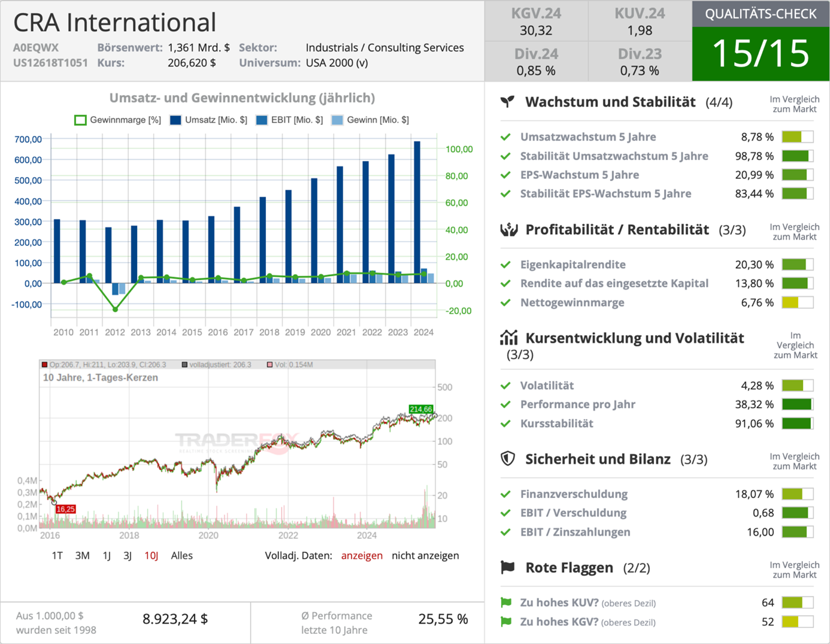Click the CRA International company title
830x644 pixels.
click(114, 23)
